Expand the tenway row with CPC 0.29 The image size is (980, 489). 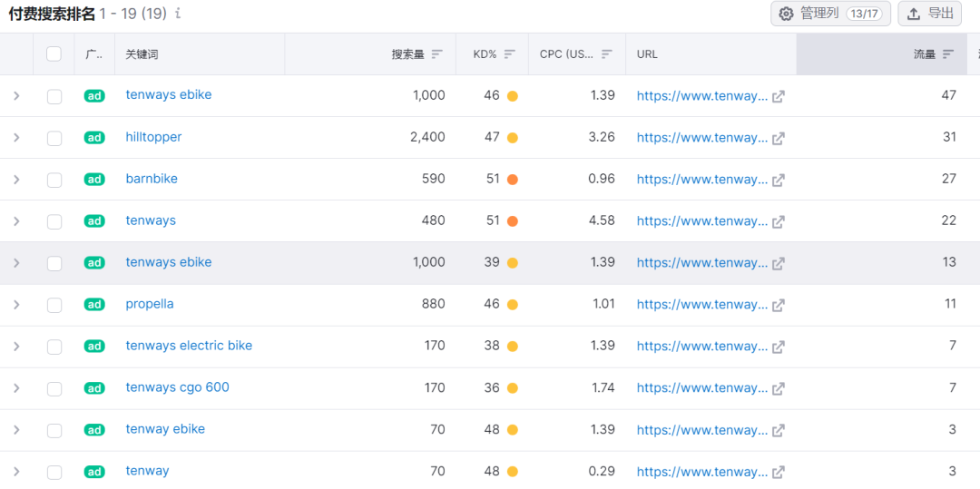coord(17,472)
